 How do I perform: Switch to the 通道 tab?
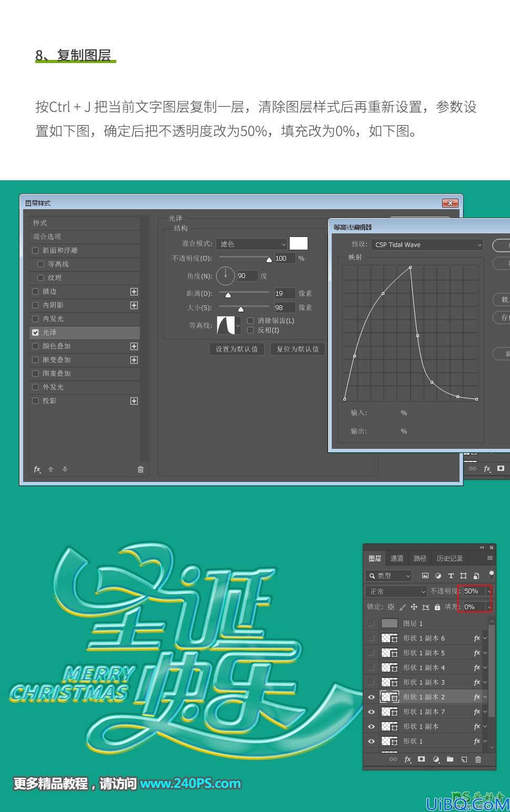pyautogui.click(x=397, y=559)
